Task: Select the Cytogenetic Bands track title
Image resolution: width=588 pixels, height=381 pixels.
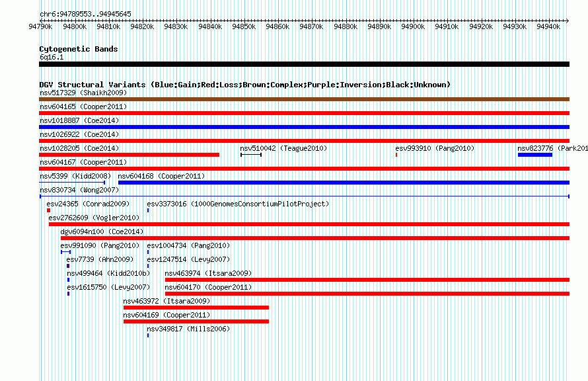Action: 79,49
